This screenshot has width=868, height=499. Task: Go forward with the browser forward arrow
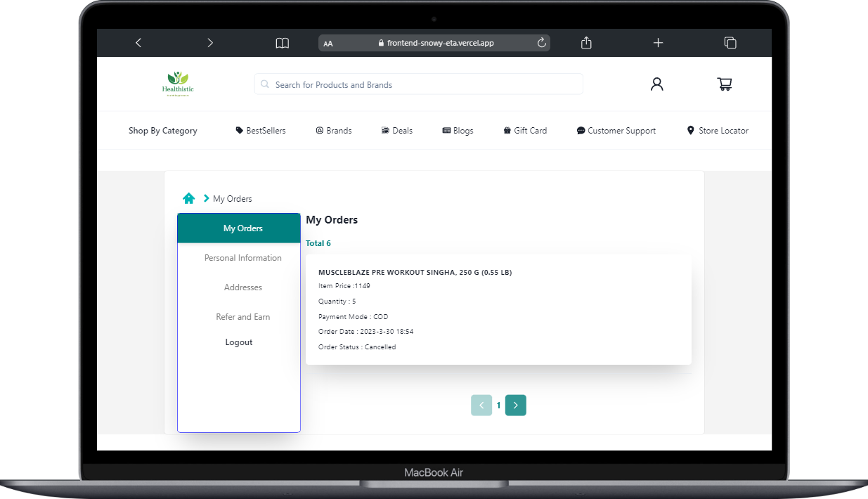point(209,43)
